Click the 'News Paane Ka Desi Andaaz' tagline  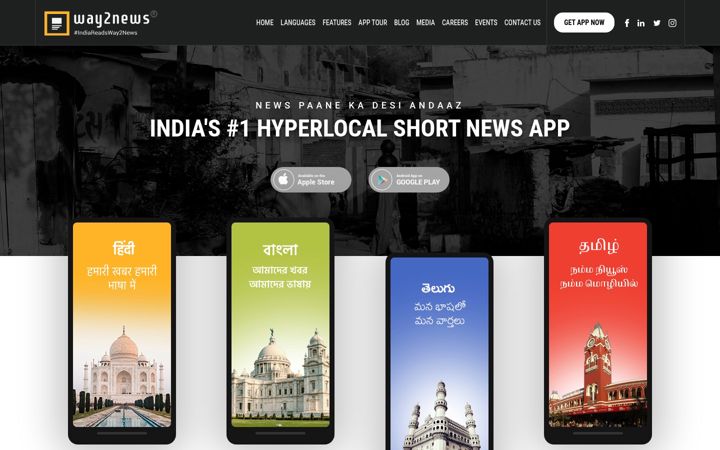(359, 105)
